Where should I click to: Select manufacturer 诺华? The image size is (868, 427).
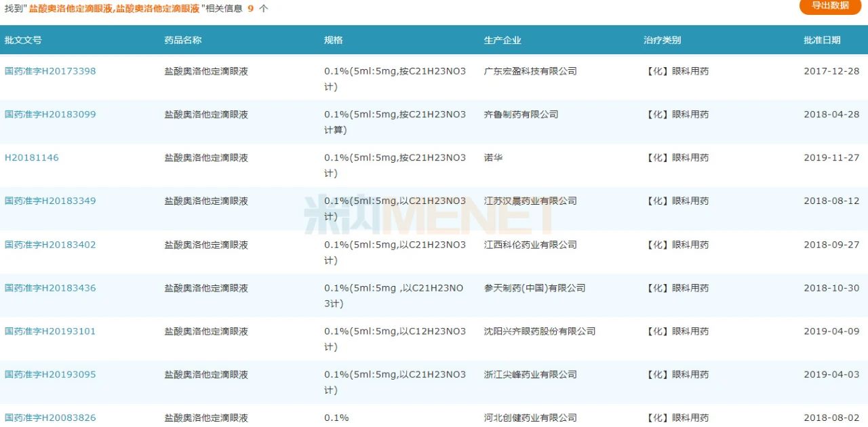pyautogui.click(x=494, y=158)
